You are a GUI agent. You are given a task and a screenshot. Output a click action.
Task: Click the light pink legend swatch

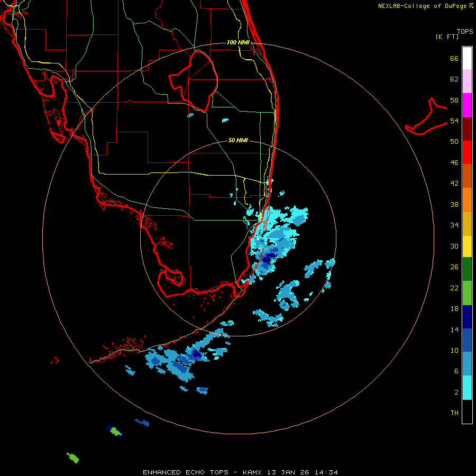pyautogui.click(x=467, y=81)
